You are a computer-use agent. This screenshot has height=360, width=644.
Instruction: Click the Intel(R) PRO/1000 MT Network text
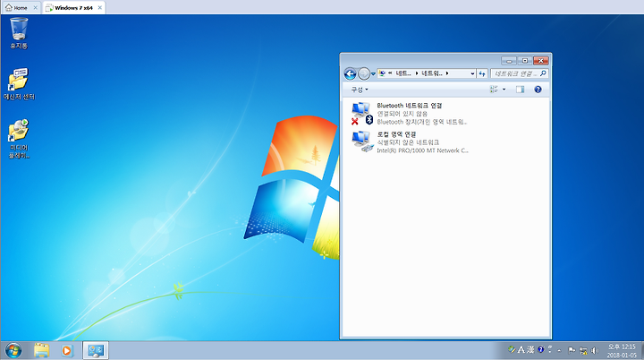pyautogui.click(x=422, y=150)
